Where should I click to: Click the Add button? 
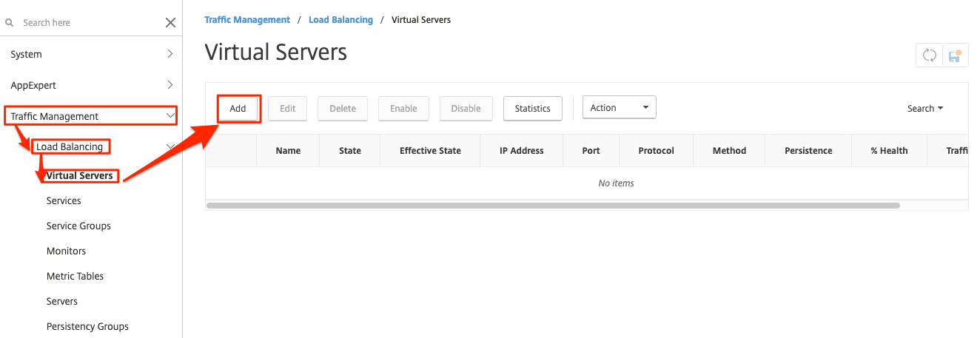238,108
